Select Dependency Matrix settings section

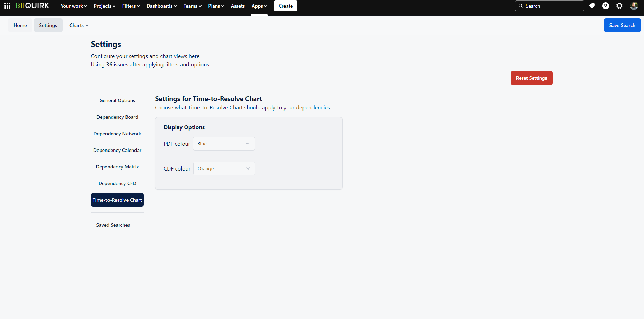click(x=117, y=167)
